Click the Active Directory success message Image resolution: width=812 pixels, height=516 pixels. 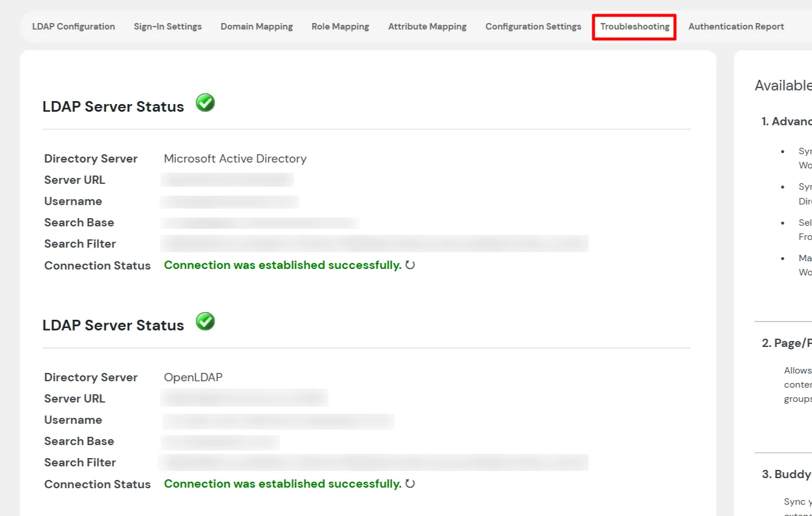(x=282, y=265)
